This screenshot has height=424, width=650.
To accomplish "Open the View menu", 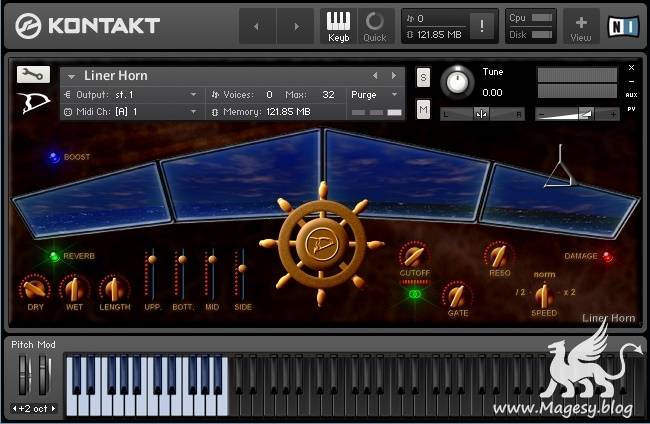I will 581,27.
